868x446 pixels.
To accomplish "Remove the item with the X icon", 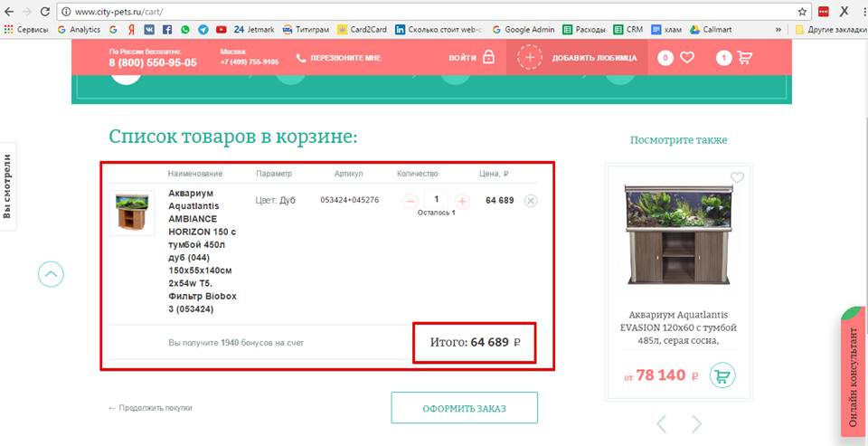I will pos(531,201).
